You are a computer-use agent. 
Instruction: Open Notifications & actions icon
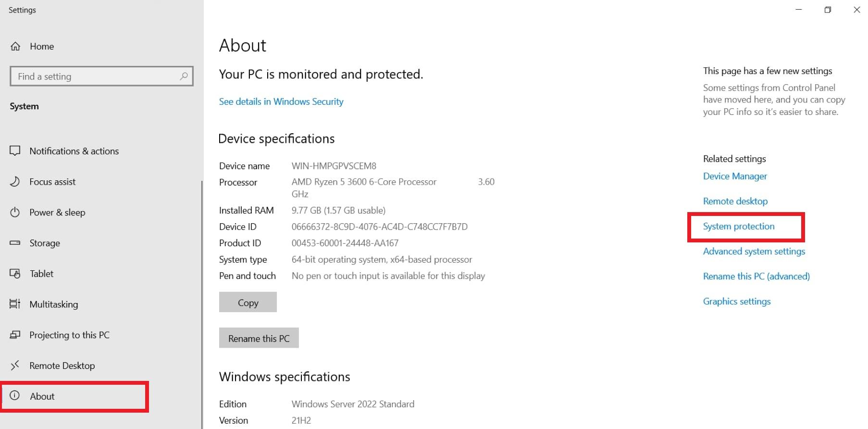(15, 151)
